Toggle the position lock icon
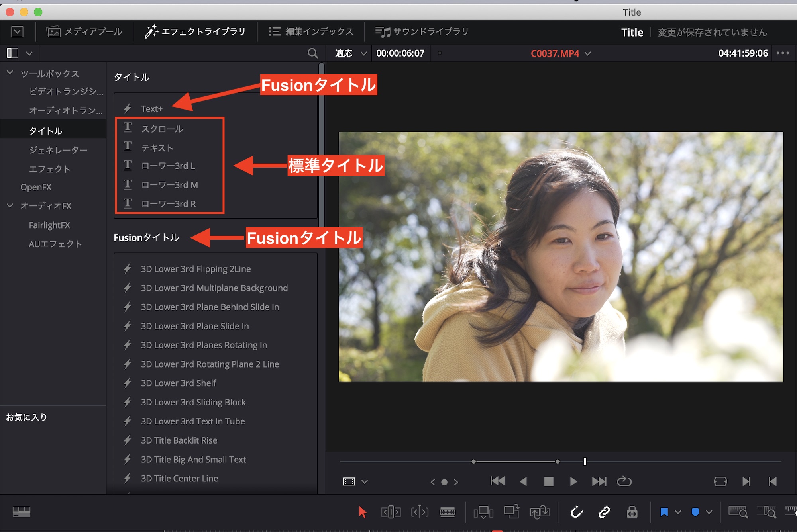 pos(632,512)
